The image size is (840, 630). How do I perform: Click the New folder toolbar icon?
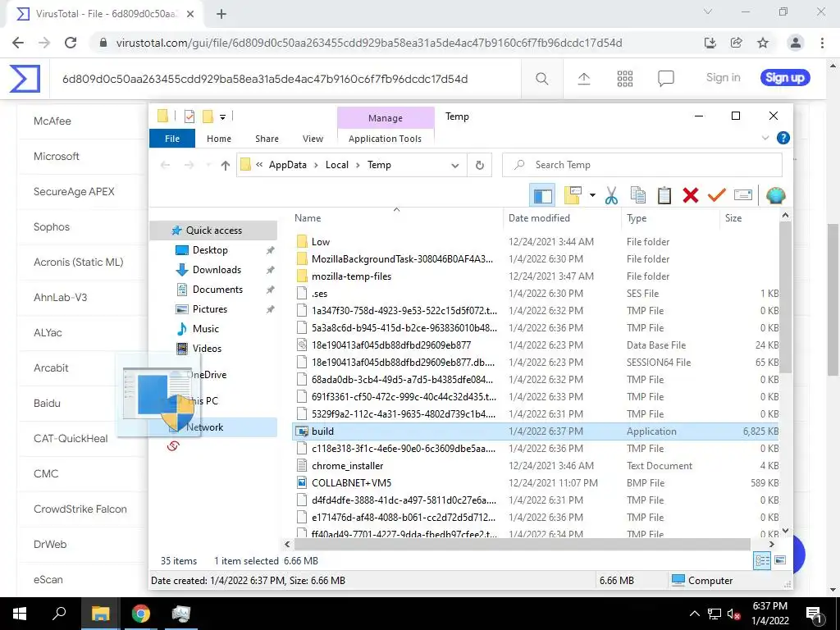click(573, 195)
